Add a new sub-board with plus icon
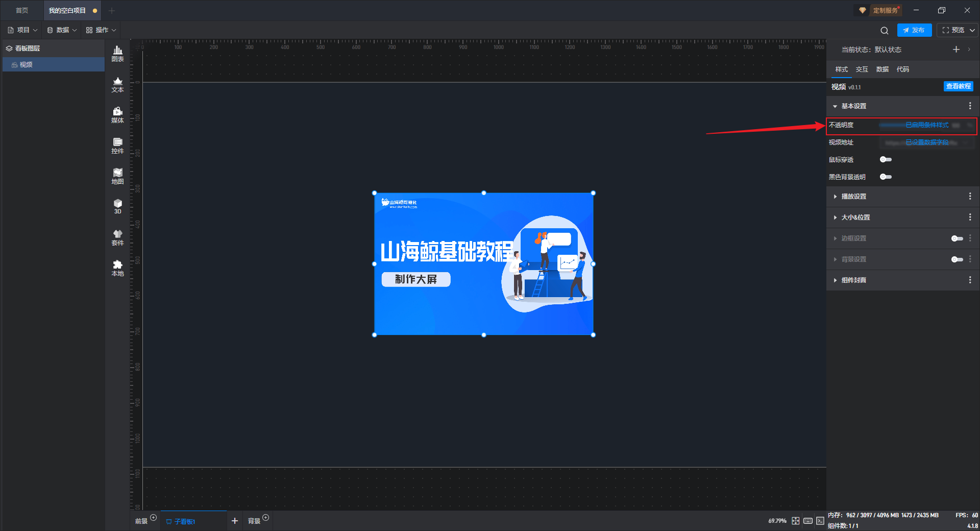This screenshot has height=531, width=980. click(x=235, y=521)
